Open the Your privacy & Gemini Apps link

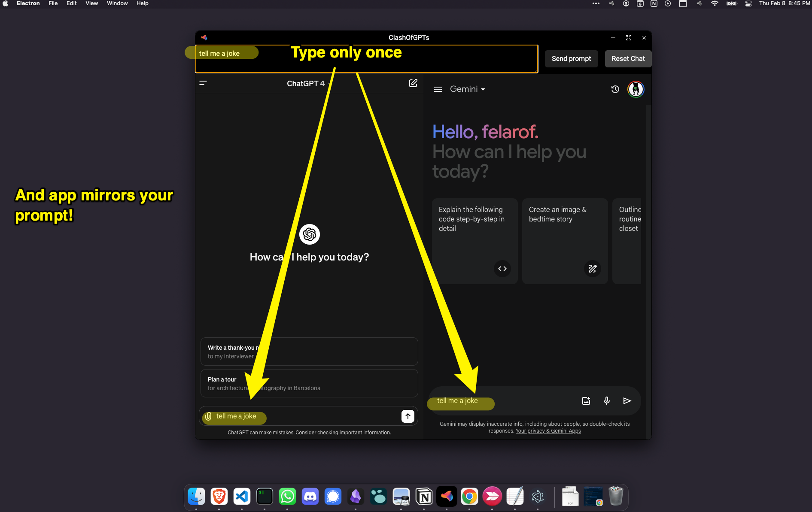[x=548, y=430]
